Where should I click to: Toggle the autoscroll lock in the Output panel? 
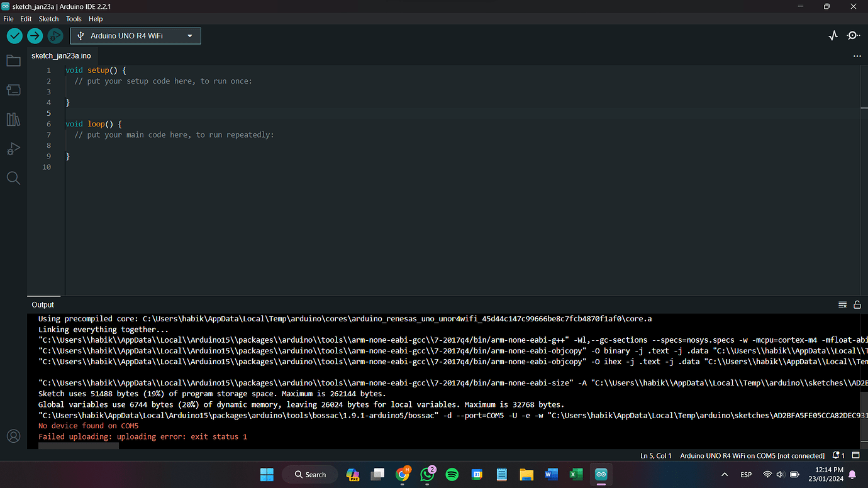(x=857, y=304)
